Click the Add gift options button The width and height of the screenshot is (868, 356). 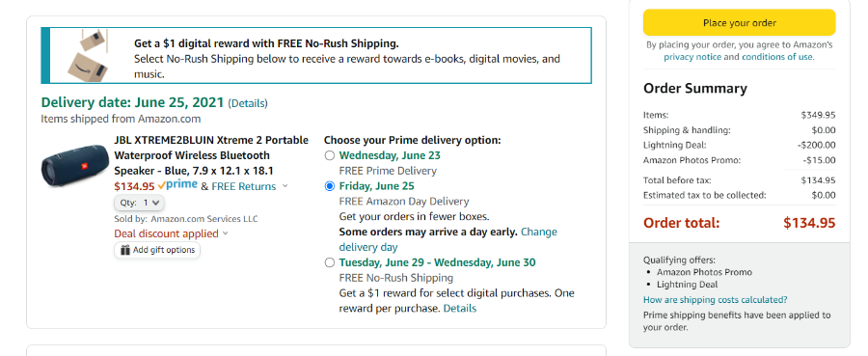[157, 250]
